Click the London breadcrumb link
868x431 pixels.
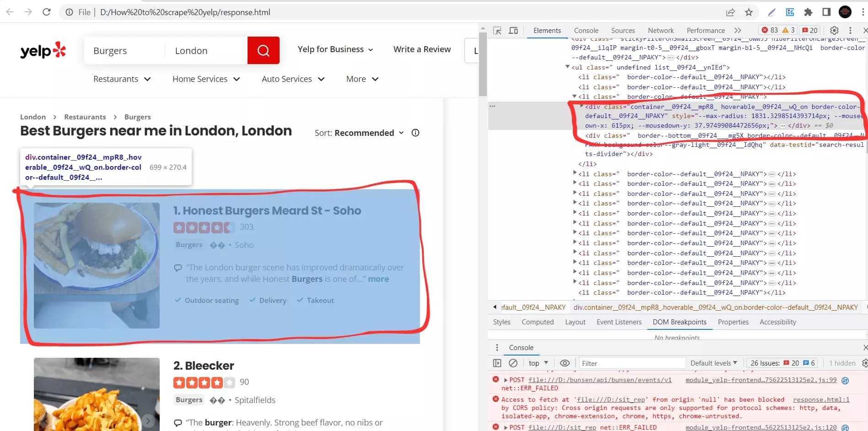point(33,117)
